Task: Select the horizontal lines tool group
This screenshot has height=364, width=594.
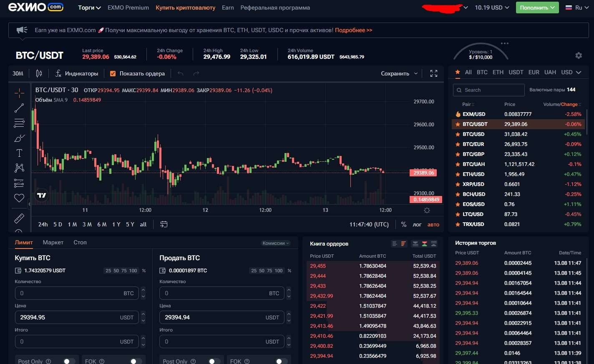Action: [19, 123]
